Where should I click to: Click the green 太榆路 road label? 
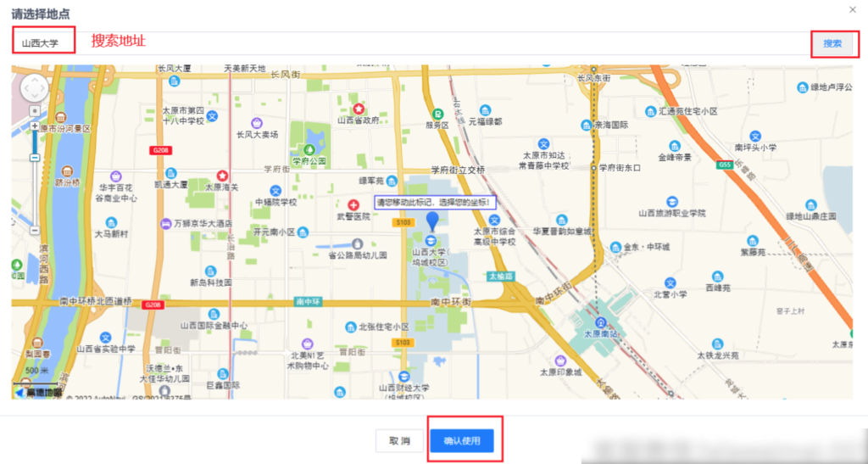[x=501, y=275]
